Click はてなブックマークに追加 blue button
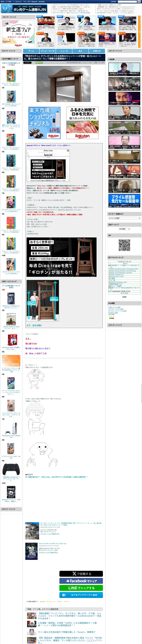This screenshot has width=142, height=644. [x=81, y=595]
